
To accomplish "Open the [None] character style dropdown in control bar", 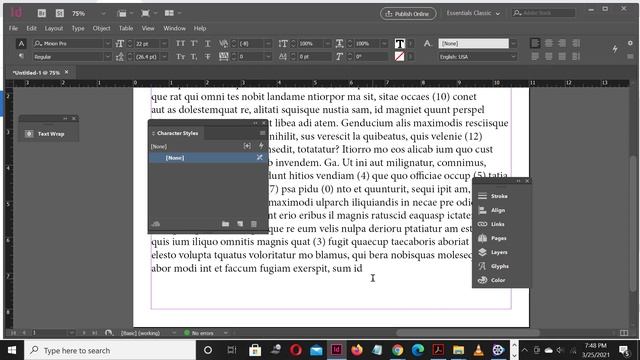I will pos(513,43).
